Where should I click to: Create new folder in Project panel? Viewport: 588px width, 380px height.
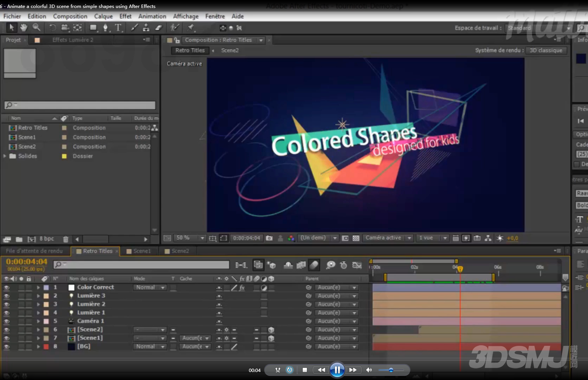pos(19,239)
